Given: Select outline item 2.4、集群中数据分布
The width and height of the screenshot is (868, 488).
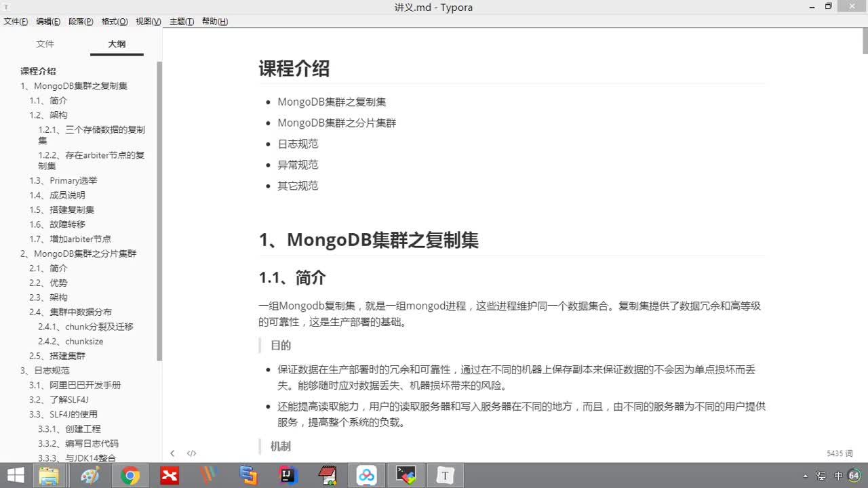Looking at the screenshot, I should click(x=71, y=312).
